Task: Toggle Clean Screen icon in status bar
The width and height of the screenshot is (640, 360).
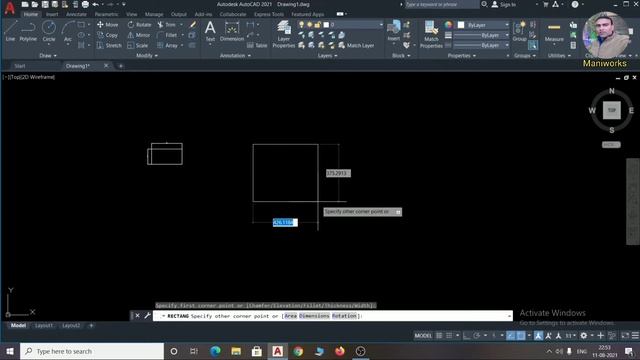Action: coord(625,336)
